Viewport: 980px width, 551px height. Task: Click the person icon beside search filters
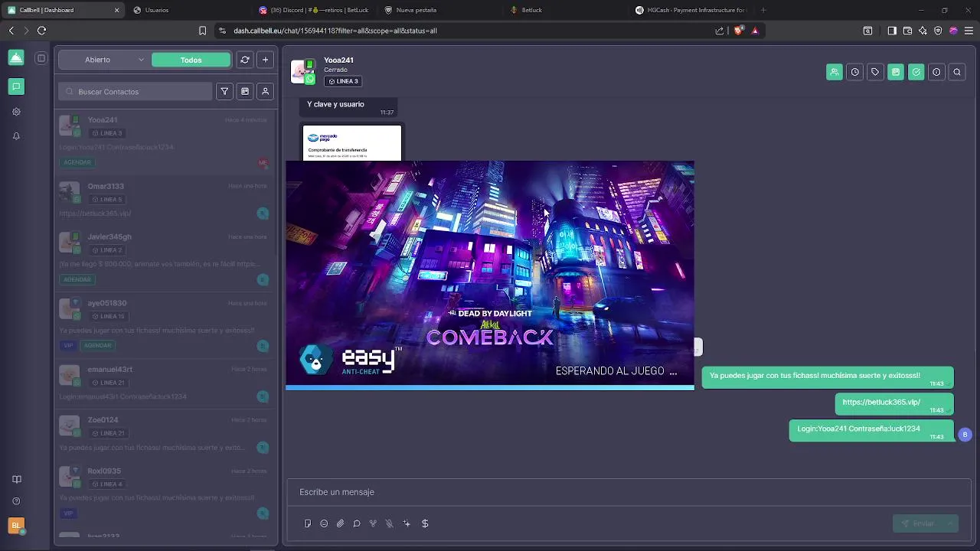(x=265, y=91)
